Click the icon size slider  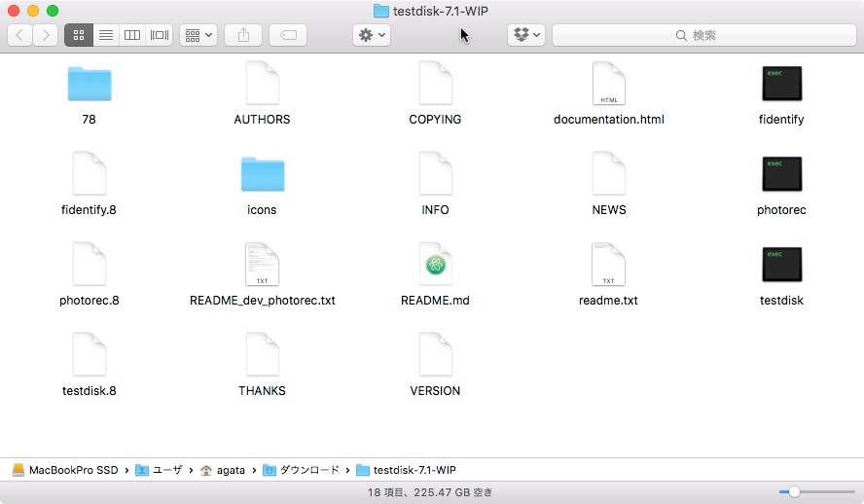(x=816, y=492)
